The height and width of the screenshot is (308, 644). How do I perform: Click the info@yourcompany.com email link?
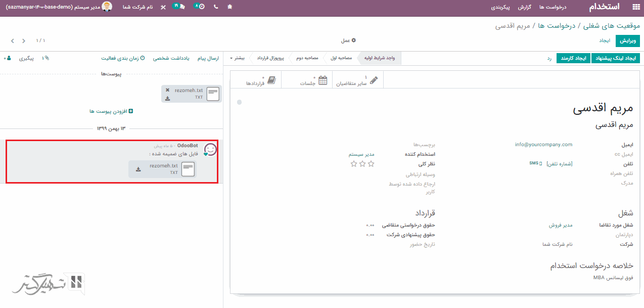543,145
